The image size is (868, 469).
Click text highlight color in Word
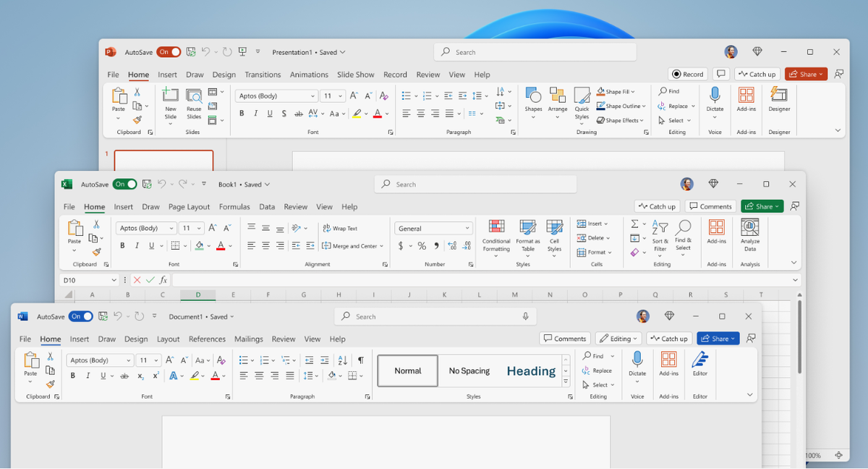pos(195,376)
